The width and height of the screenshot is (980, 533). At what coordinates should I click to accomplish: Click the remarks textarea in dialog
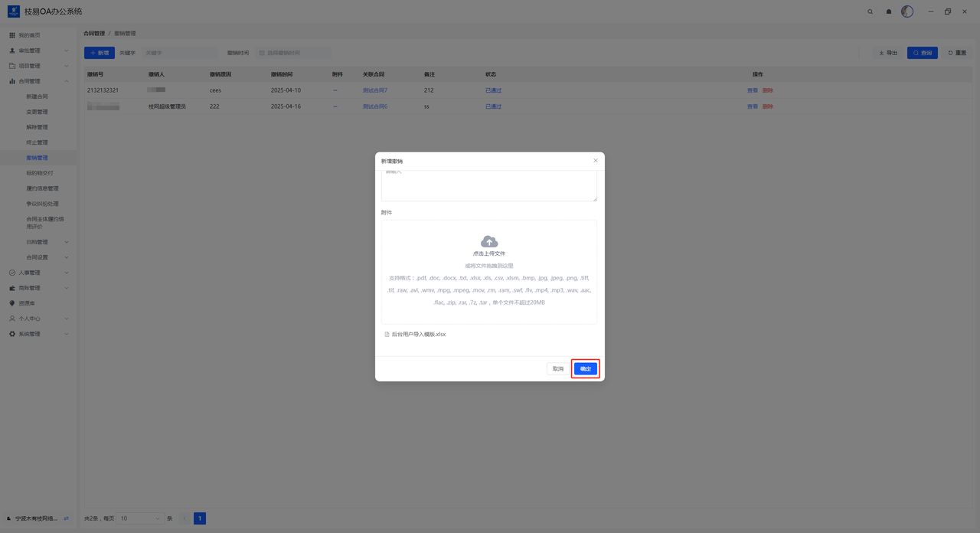pos(488,186)
